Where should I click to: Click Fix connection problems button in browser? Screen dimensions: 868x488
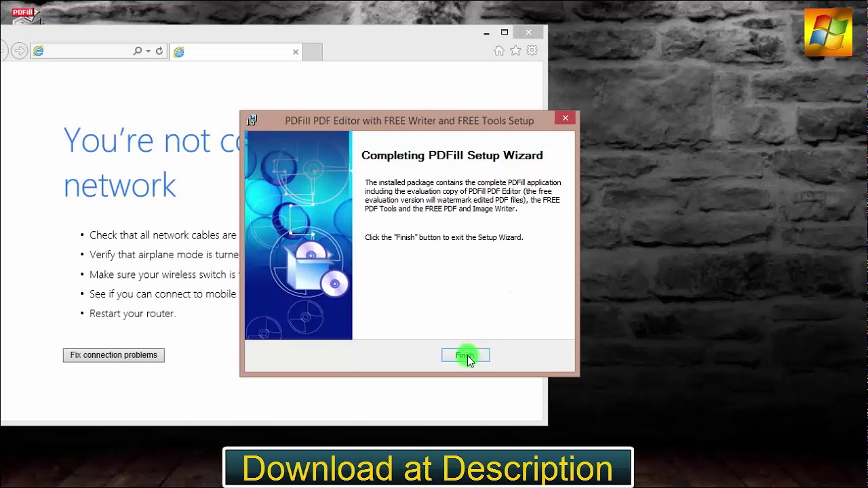pyautogui.click(x=113, y=355)
